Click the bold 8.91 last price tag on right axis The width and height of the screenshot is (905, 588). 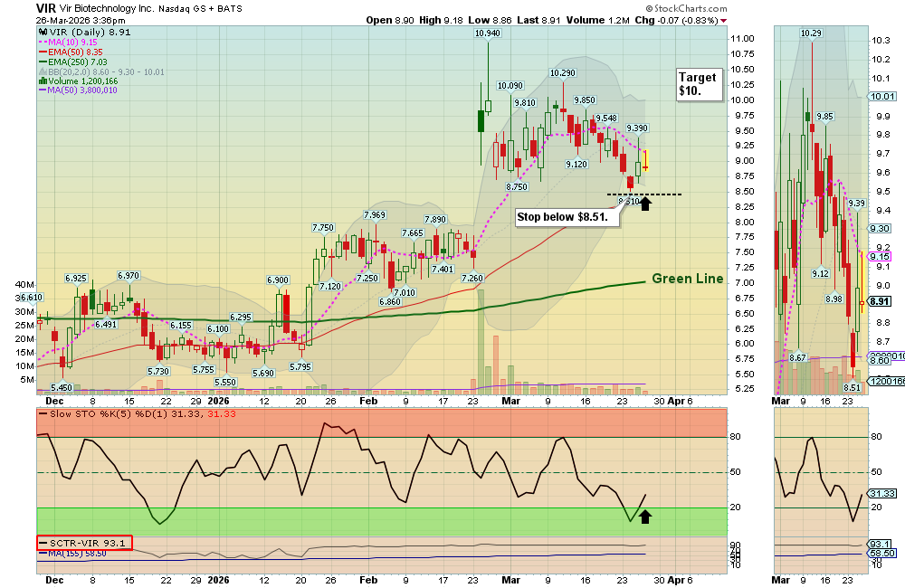[879, 302]
